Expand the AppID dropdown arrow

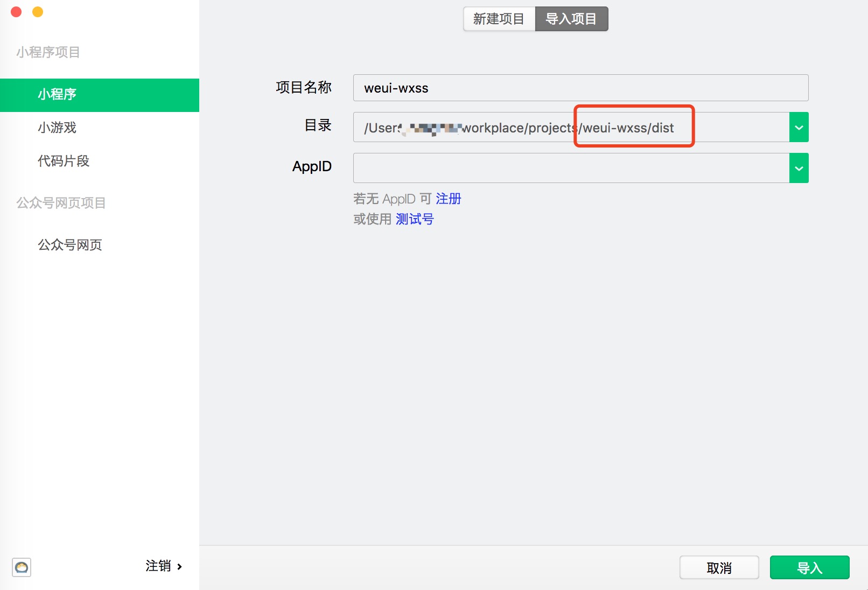coord(799,168)
